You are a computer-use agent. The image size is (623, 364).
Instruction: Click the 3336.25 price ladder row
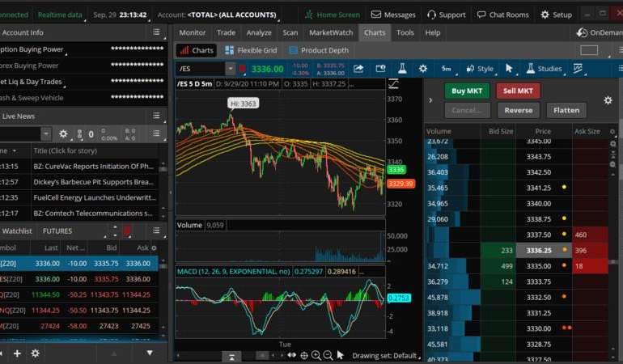pyautogui.click(x=516, y=250)
